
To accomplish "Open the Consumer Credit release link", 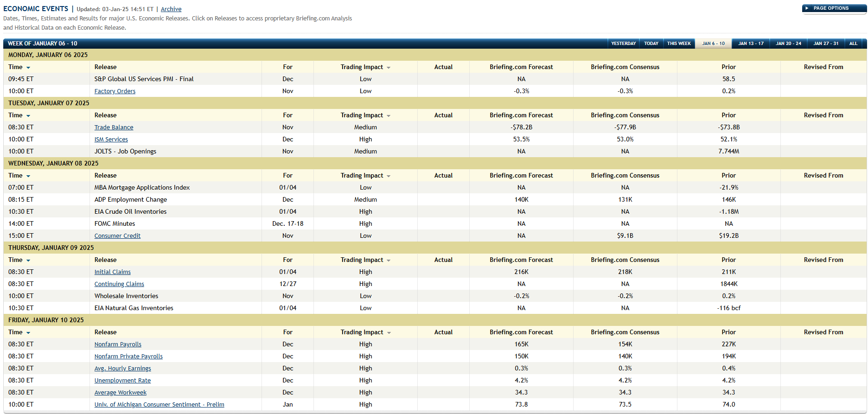I will (117, 236).
